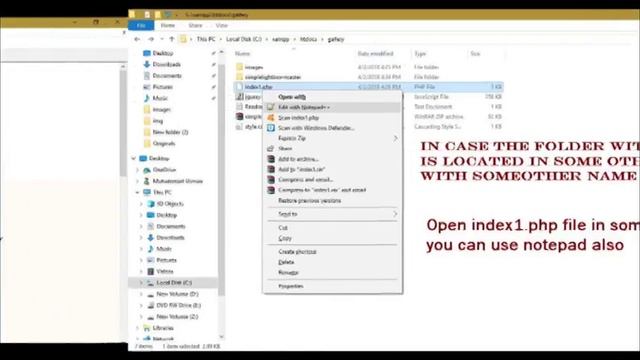The image size is (640, 360).
Task: Select New Volume (Z:) drive
Action: (x=177, y=317)
